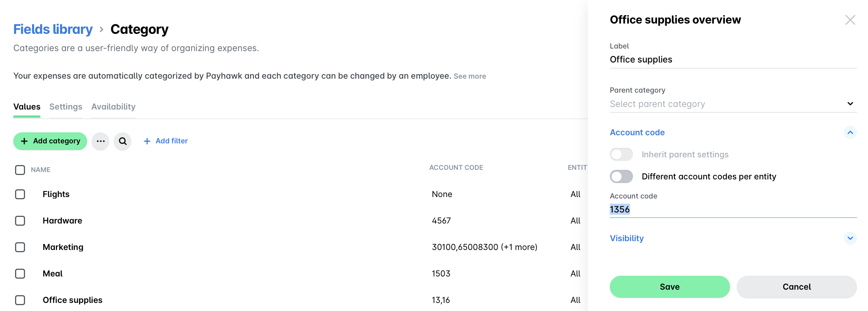Check the Marketing row checkbox
868x311 pixels.
(x=20, y=247)
